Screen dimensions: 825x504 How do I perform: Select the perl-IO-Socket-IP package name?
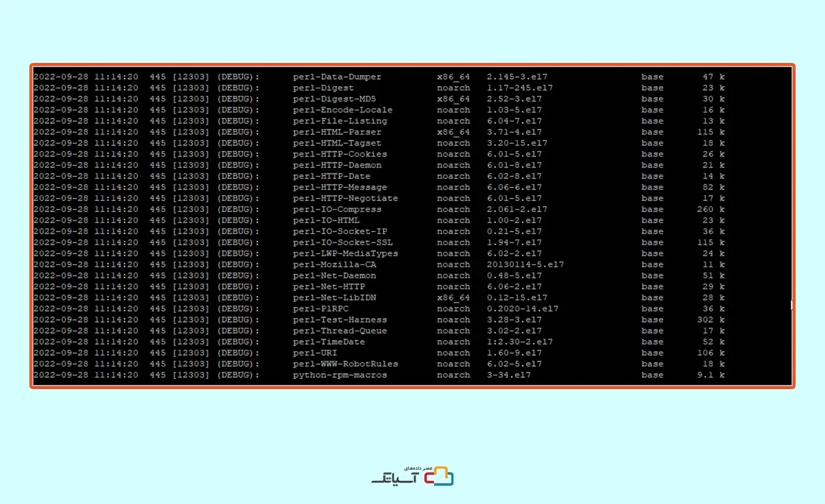[340, 232]
